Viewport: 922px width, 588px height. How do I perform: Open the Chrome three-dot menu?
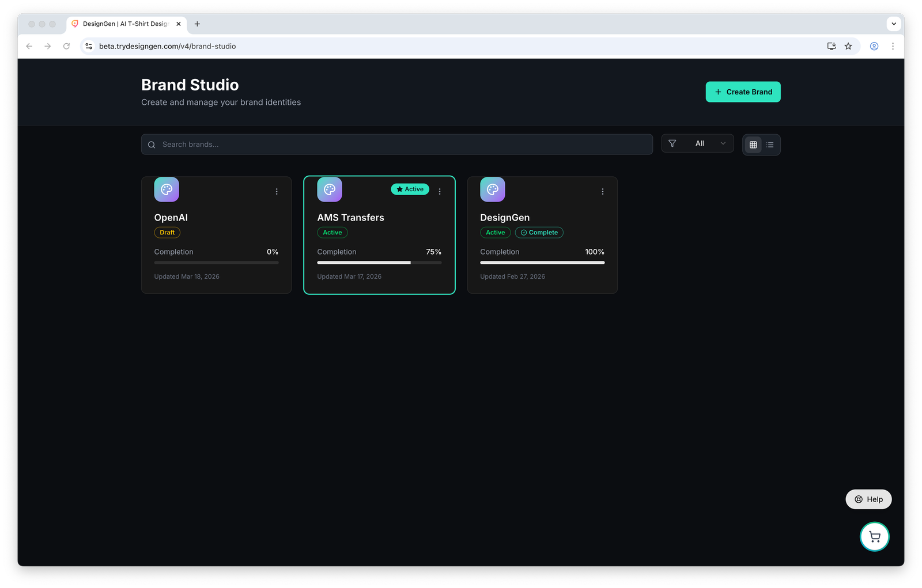893,46
